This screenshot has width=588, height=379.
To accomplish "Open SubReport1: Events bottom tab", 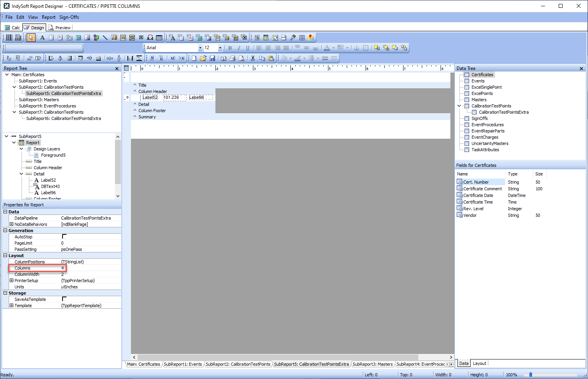I will coord(183,364).
